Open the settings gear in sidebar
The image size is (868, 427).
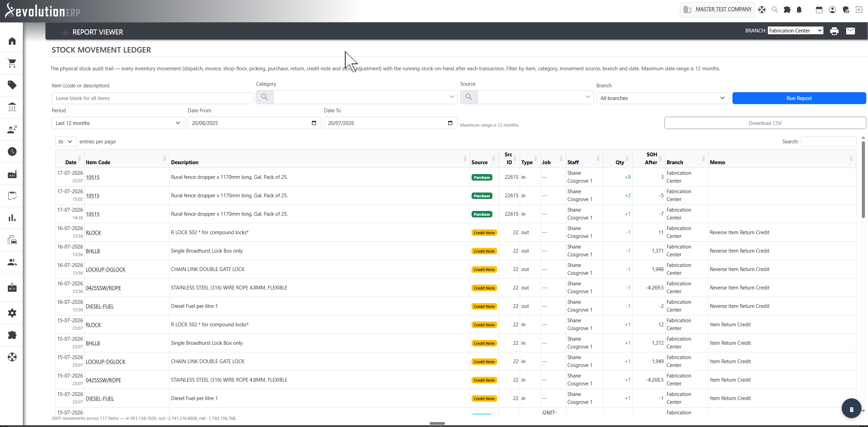pyautogui.click(x=12, y=313)
